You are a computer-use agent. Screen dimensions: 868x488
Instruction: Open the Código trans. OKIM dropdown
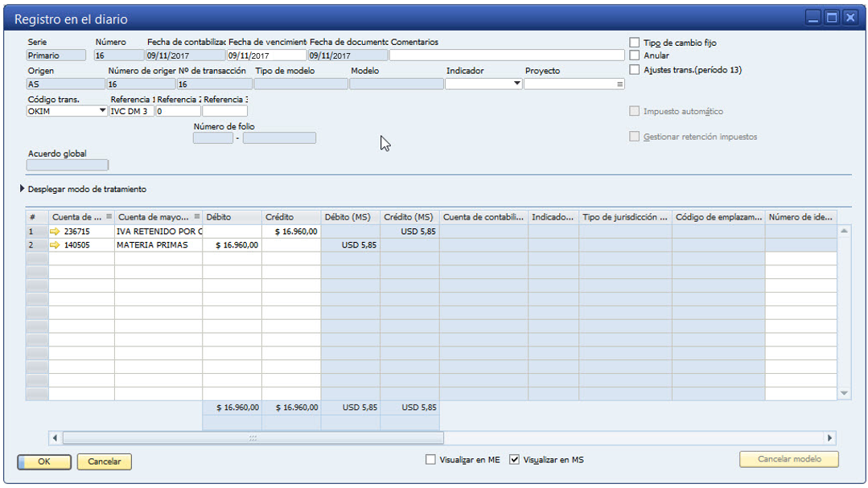point(102,111)
